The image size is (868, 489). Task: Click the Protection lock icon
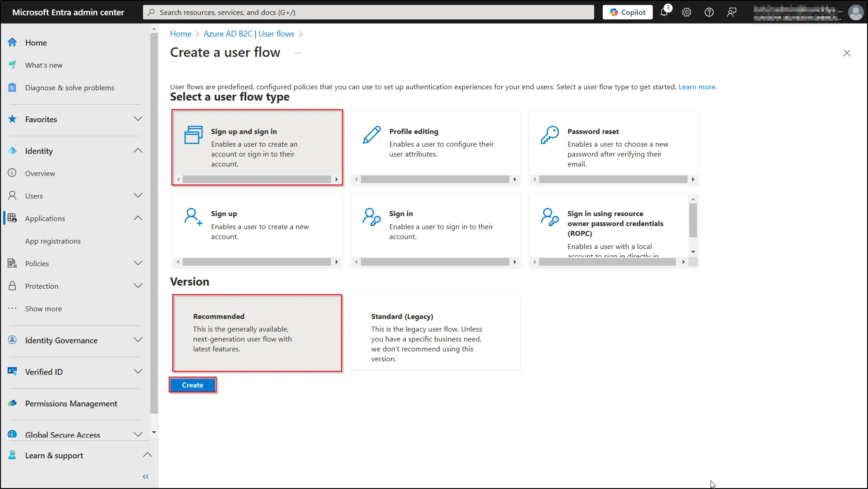(12, 286)
